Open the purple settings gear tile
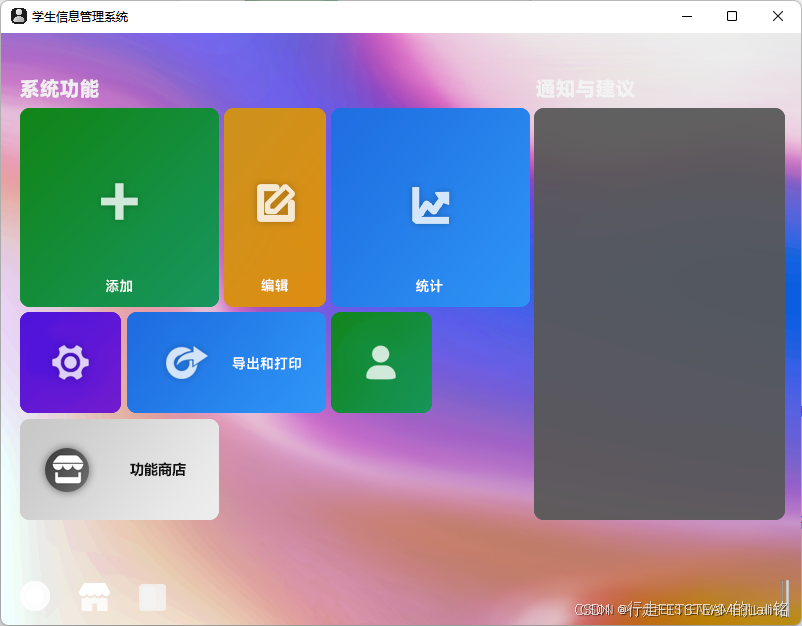The height and width of the screenshot is (626, 802). click(x=71, y=362)
